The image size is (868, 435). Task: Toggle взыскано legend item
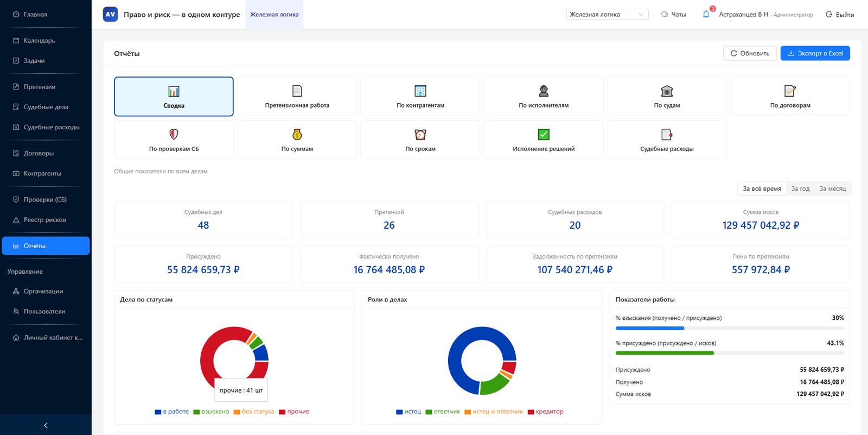(x=211, y=412)
